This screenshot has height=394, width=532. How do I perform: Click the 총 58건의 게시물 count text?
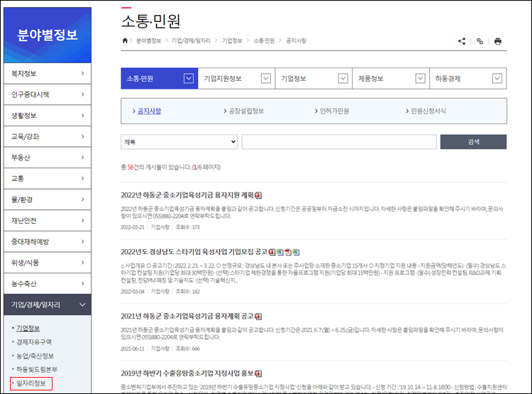pyautogui.click(x=171, y=167)
